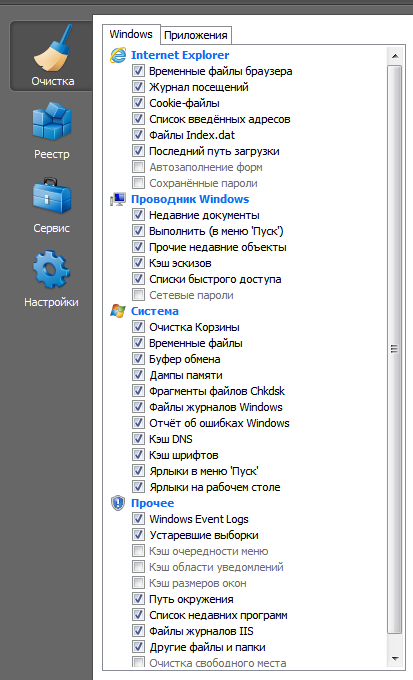The image size is (413, 680).
Task: Click the Internet Explorer group header
Action: click(x=180, y=55)
